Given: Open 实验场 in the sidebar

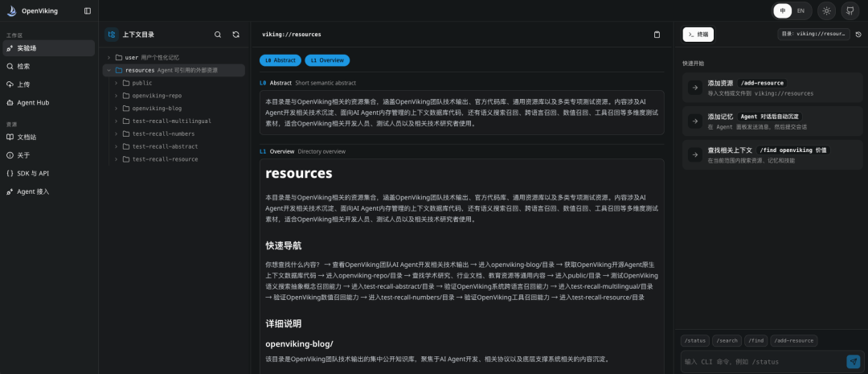Looking at the screenshot, I should (x=49, y=48).
